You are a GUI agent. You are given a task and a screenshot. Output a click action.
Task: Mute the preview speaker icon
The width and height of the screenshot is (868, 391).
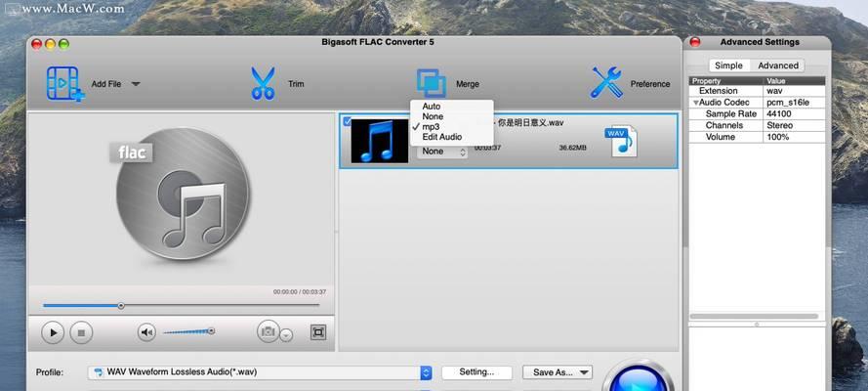pos(146,332)
